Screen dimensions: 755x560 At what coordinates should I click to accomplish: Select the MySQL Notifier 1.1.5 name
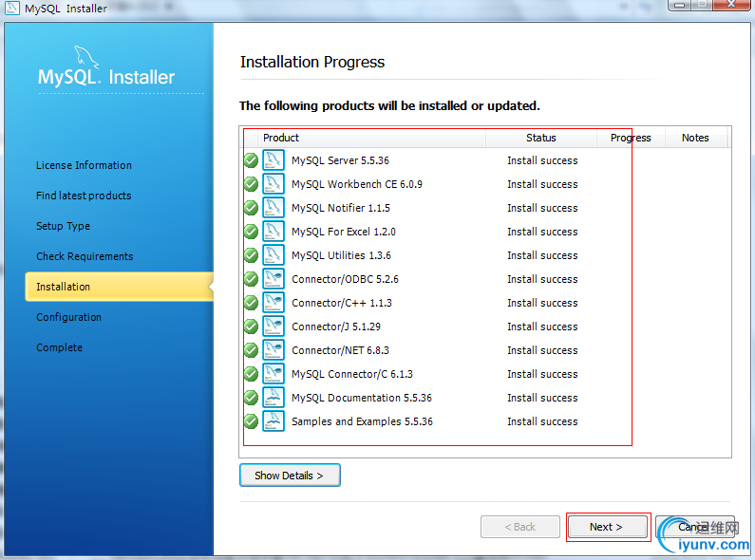341,208
